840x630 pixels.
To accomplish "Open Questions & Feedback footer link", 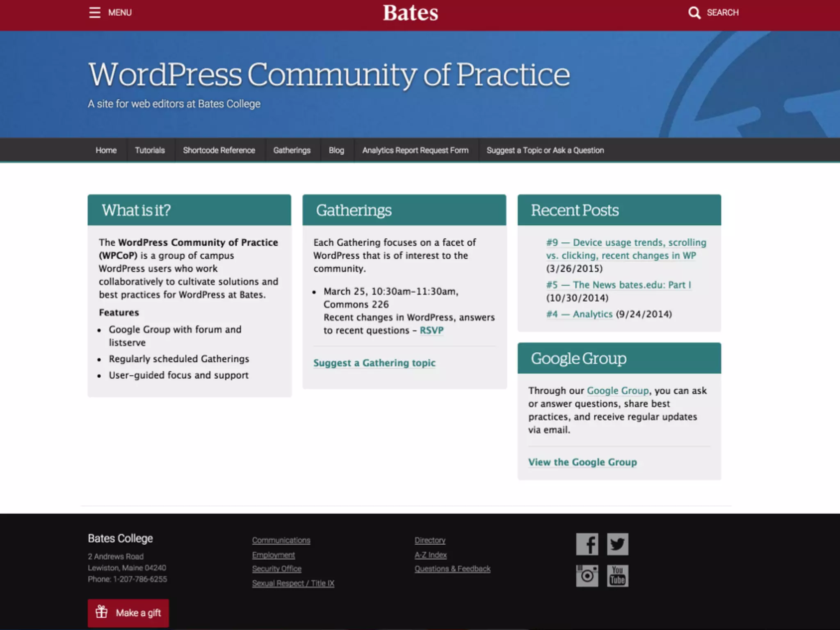I will [452, 568].
